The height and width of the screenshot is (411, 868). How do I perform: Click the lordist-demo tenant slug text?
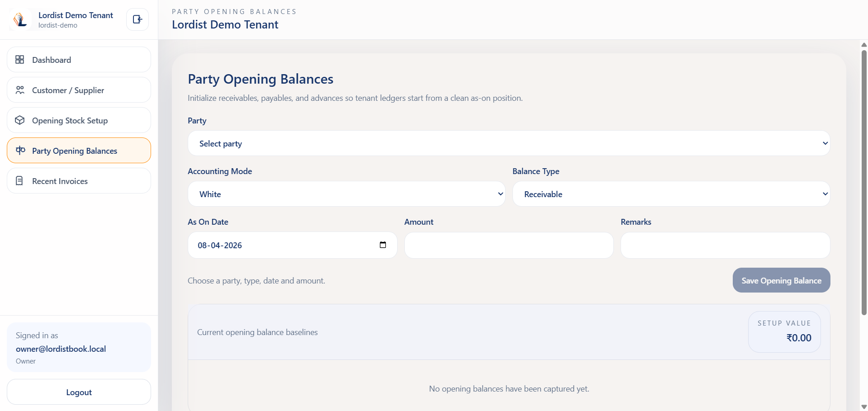click(x=58, y=25)
